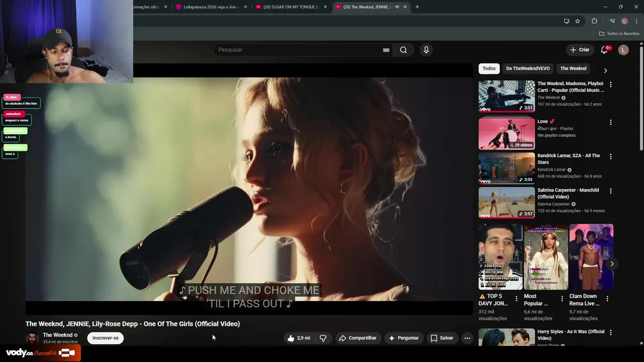Open Harry Styles As It Was title
This screenshot has width=644, height=362.
[x=571, y=335]
